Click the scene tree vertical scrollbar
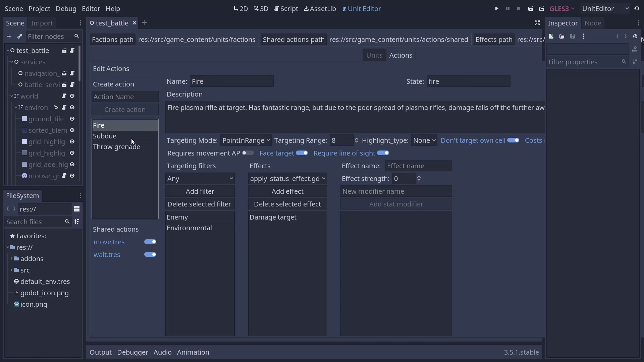This screenshot has height=362, width=644. click(x=79, y=64)
